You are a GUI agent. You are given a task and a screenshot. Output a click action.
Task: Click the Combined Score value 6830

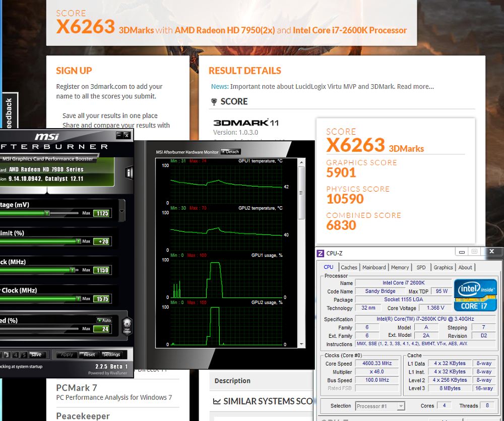341,225
